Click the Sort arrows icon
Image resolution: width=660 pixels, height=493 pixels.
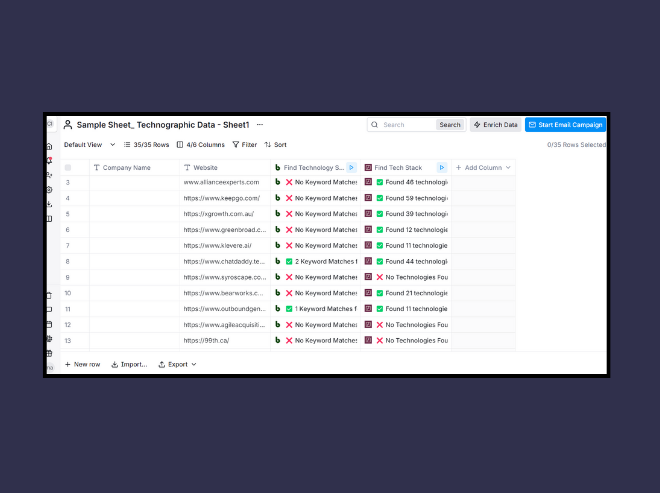(268, 145)
